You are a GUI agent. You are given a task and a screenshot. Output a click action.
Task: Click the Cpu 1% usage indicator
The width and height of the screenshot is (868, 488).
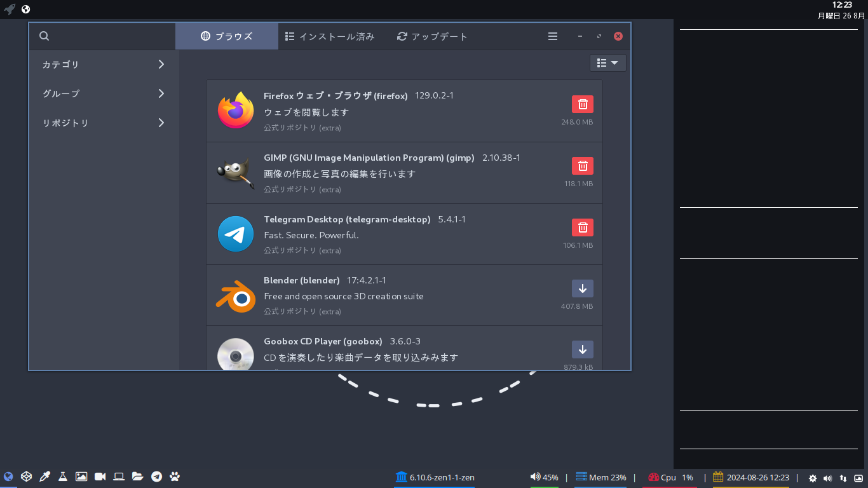670,477
